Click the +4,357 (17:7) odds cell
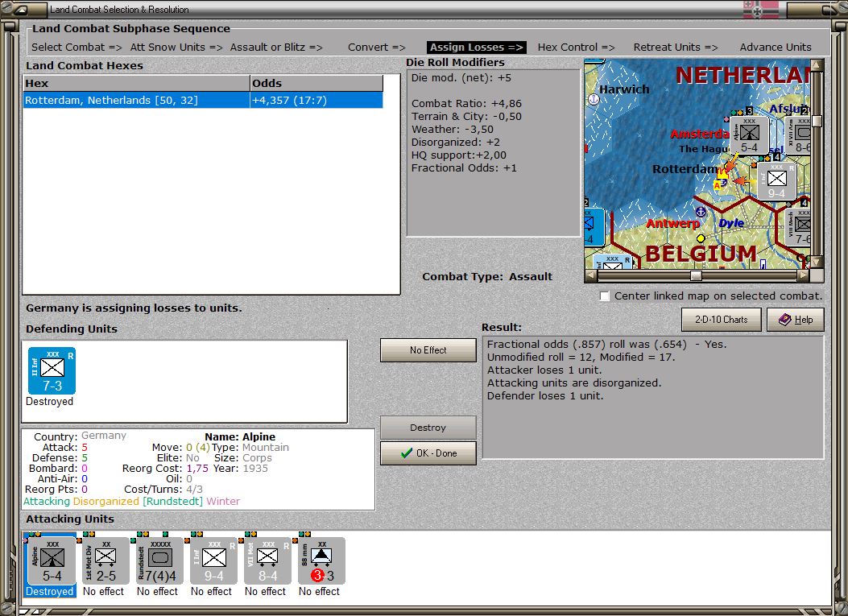848x616 pixels. (316, 100)
